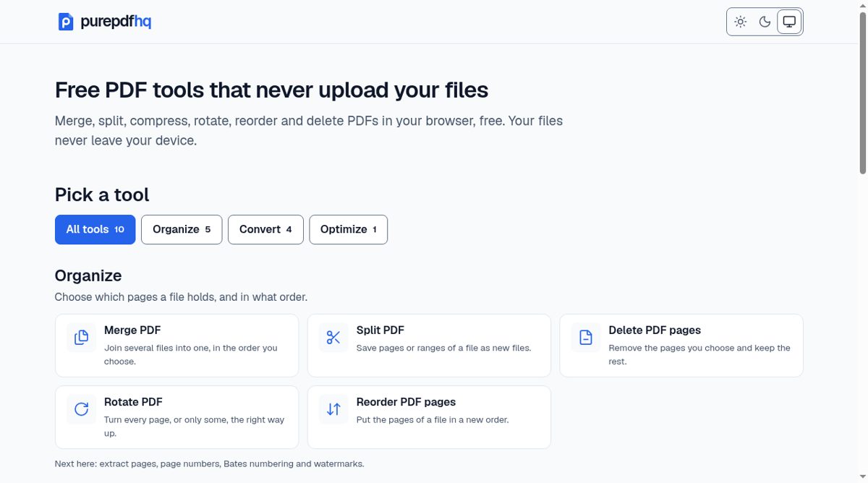Open the Rotate PDF tool title

point(133,402)
